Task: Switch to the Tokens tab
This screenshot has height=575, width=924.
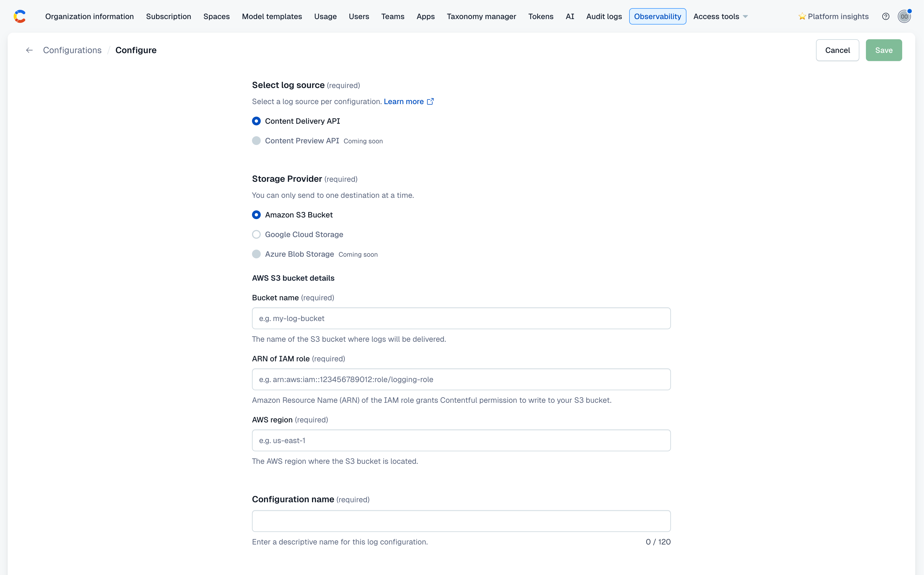Action: 541,16
